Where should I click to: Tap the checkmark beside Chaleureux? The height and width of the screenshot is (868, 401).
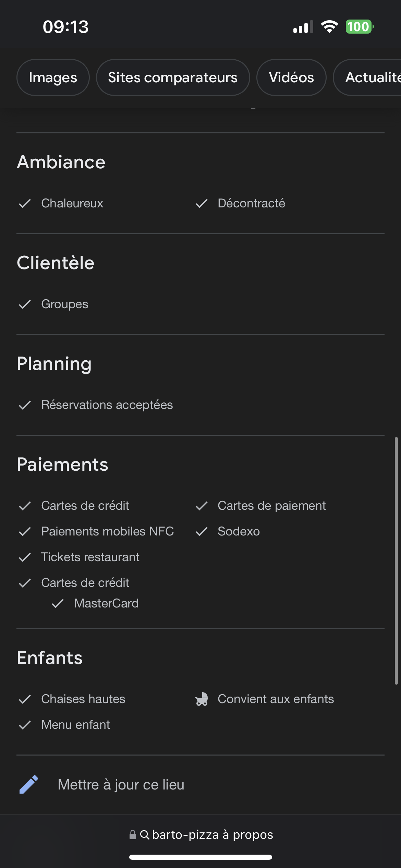[x=25, y=203]
